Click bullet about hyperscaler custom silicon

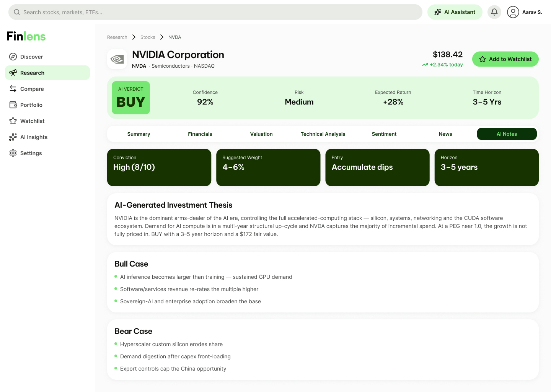click(x=171, y=344)
